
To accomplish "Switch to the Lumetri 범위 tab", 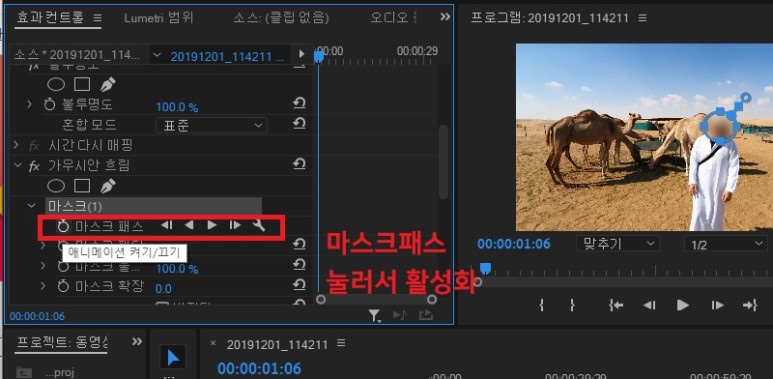I will pos(158,18).
